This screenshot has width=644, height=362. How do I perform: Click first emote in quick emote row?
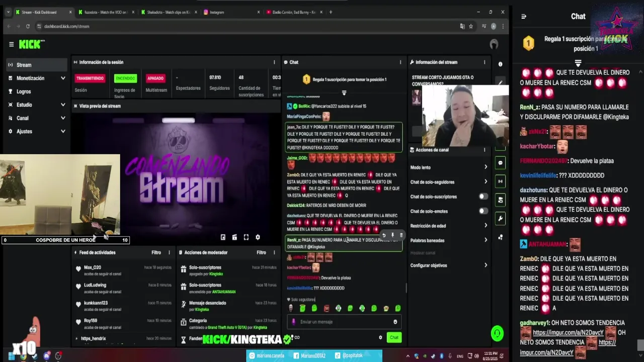[290, 308]
